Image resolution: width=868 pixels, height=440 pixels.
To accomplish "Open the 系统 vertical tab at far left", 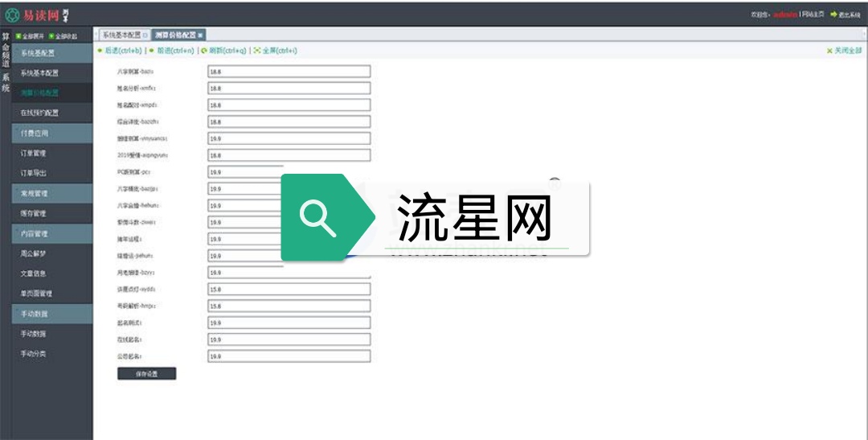I will (x=6, y=83).
